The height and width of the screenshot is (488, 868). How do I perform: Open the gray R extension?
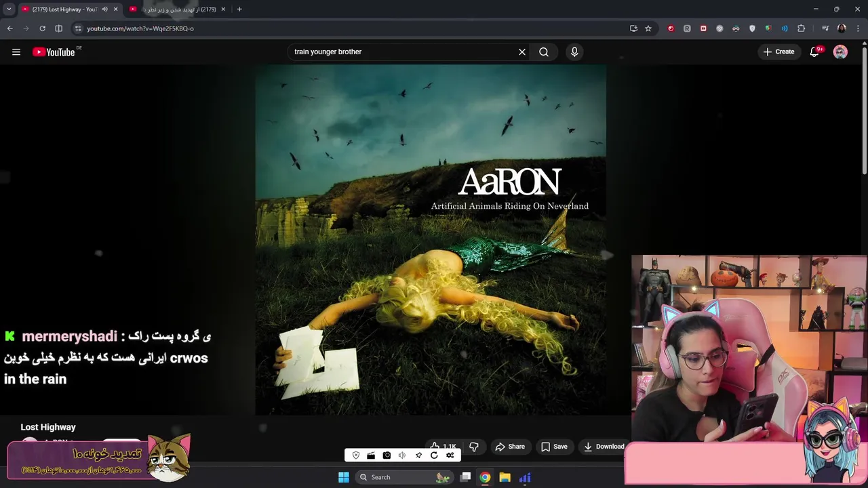pos(687,28)
